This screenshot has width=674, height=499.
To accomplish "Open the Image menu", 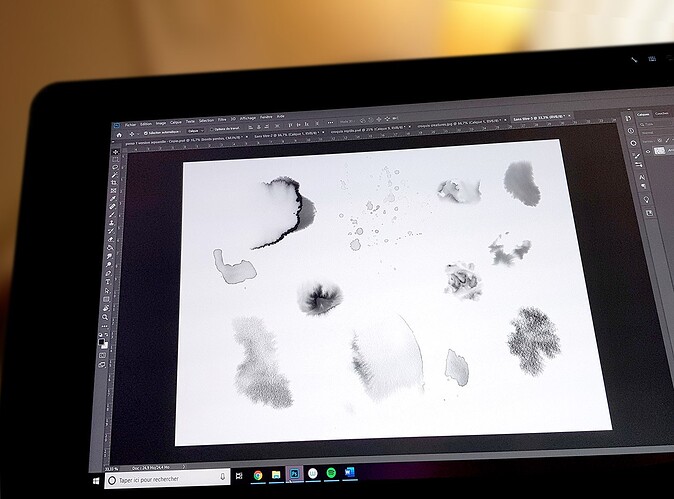I will pyautogui.click(x=161, y=123).
